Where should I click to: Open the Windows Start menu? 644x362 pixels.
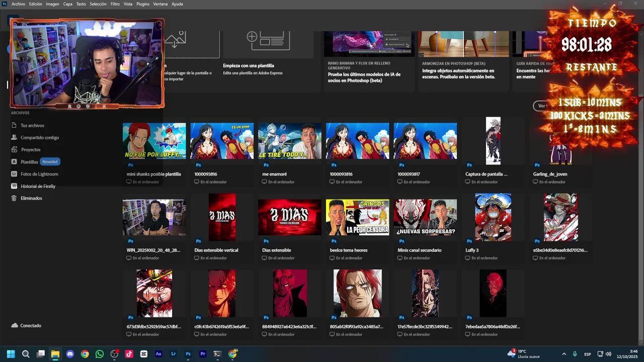[11, 354]
